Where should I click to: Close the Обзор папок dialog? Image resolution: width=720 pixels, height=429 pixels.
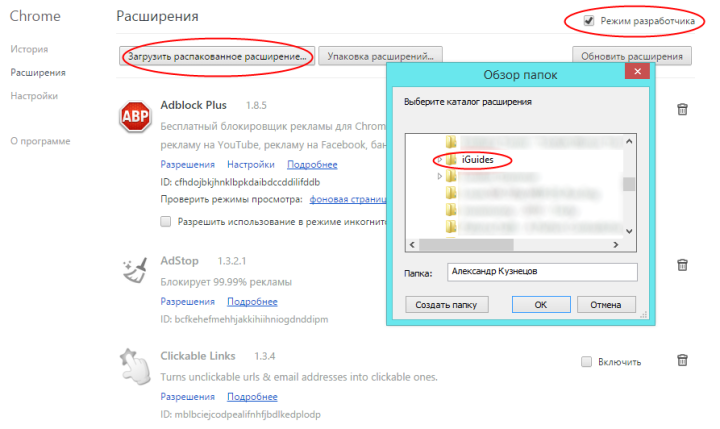(637, 71)
